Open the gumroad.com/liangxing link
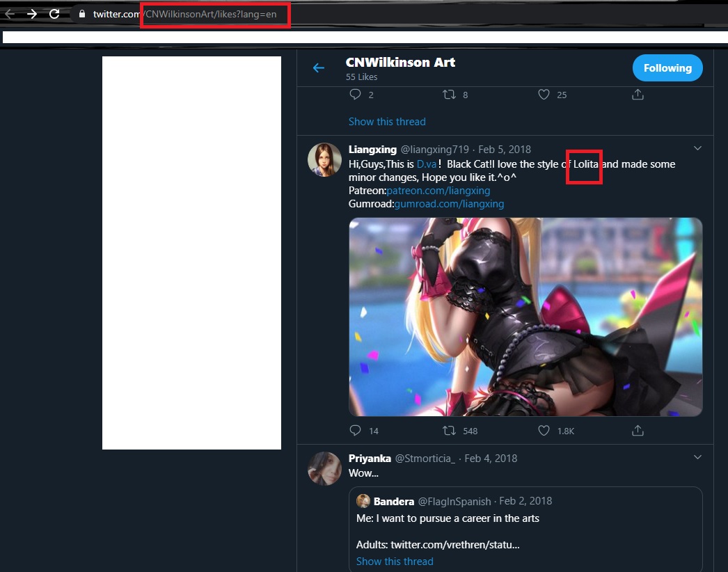Viewport: 728px width, 572px height. 449,204
